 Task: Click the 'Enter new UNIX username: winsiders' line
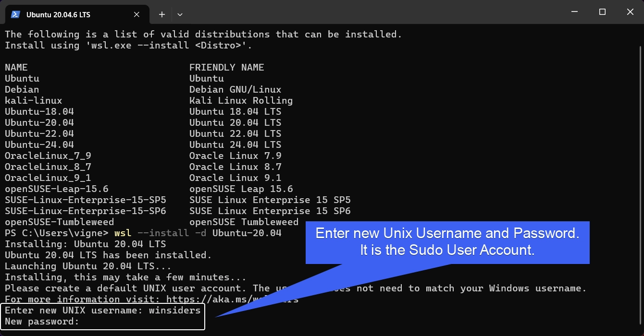[102, 311]
